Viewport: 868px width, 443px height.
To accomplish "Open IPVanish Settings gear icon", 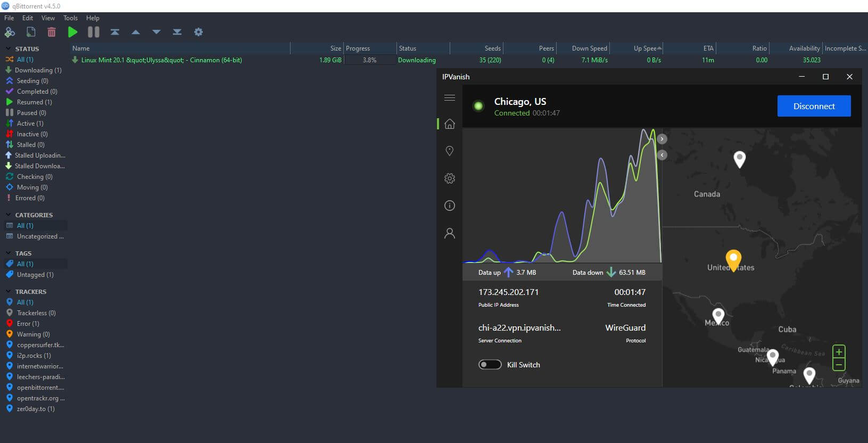I will (450, 178).
